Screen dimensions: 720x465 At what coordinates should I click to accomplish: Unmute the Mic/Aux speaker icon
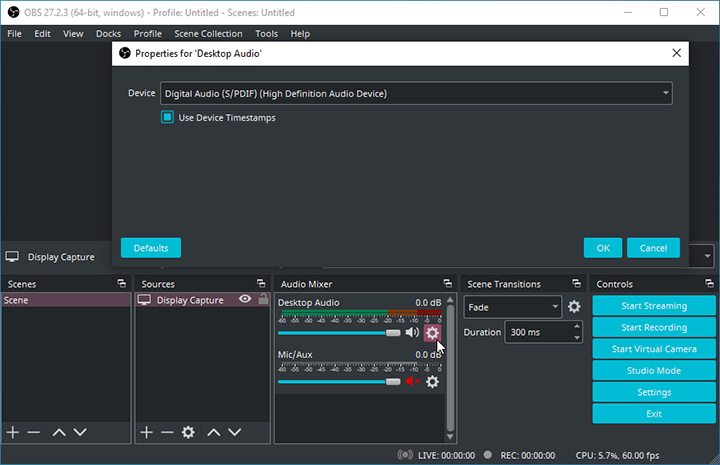(412, 381)
